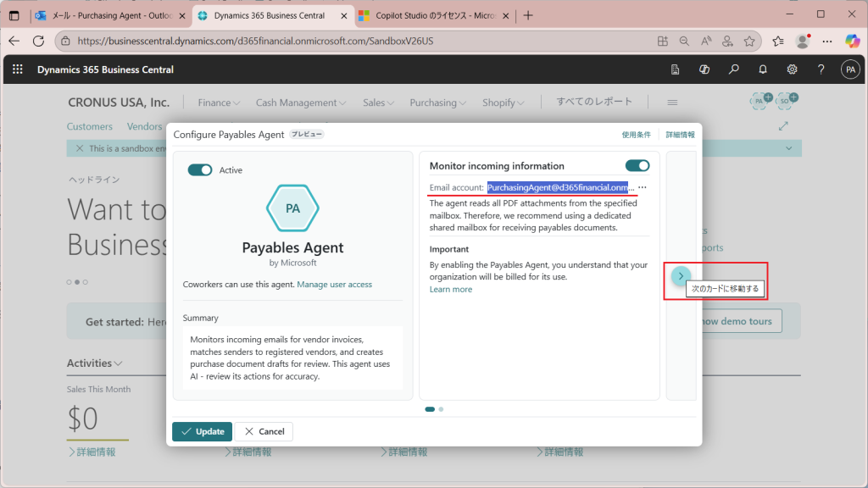The image size is (868, 488).
Task: Expand the Finance menu
Action: pyautogui.click(x=219, y=103)
